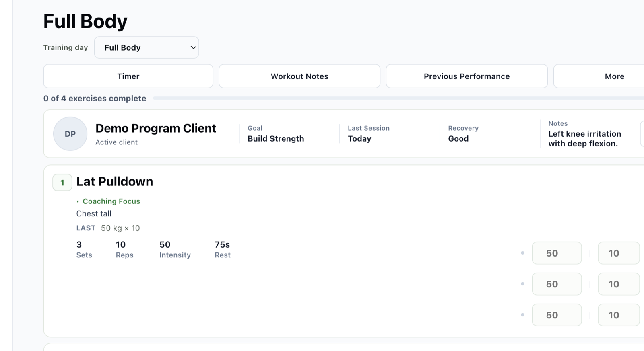Click the '50' intensity value

click(x=165, y=244)
